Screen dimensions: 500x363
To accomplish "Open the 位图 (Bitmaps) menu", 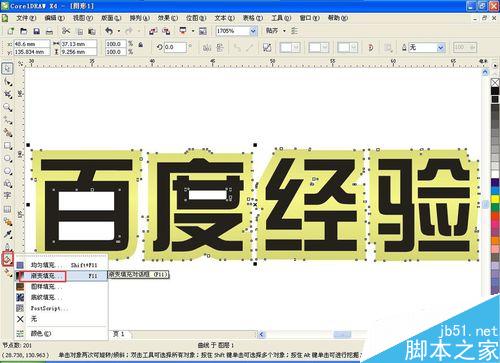I will point(196,18).
